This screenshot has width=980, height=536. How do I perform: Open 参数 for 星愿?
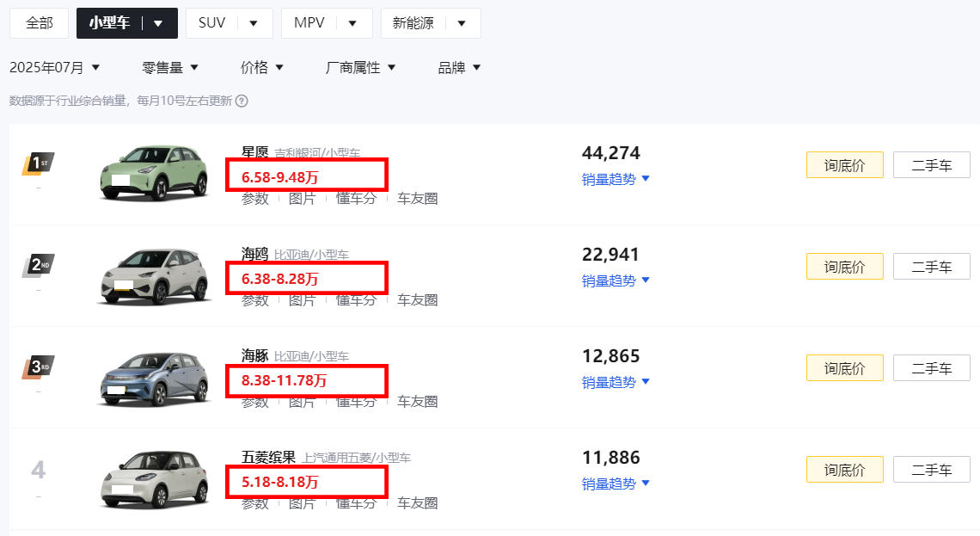coord(255,199)
